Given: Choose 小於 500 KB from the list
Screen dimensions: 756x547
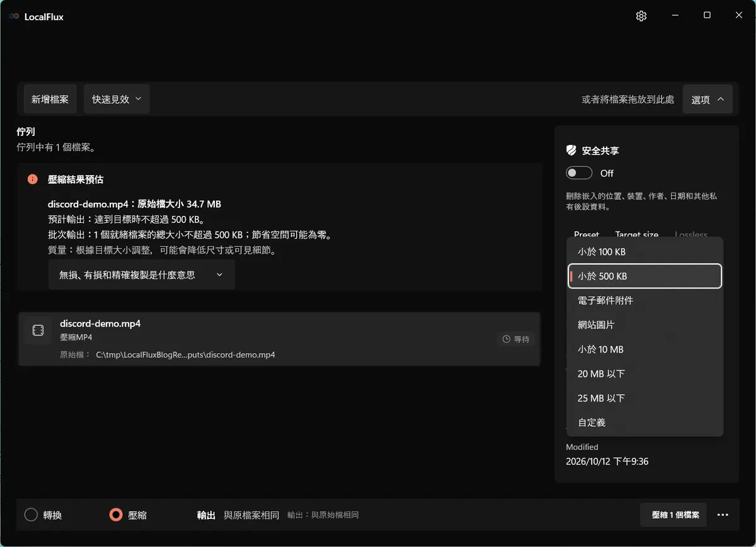Looking at the screenshot, I should (x=644, y=276).
